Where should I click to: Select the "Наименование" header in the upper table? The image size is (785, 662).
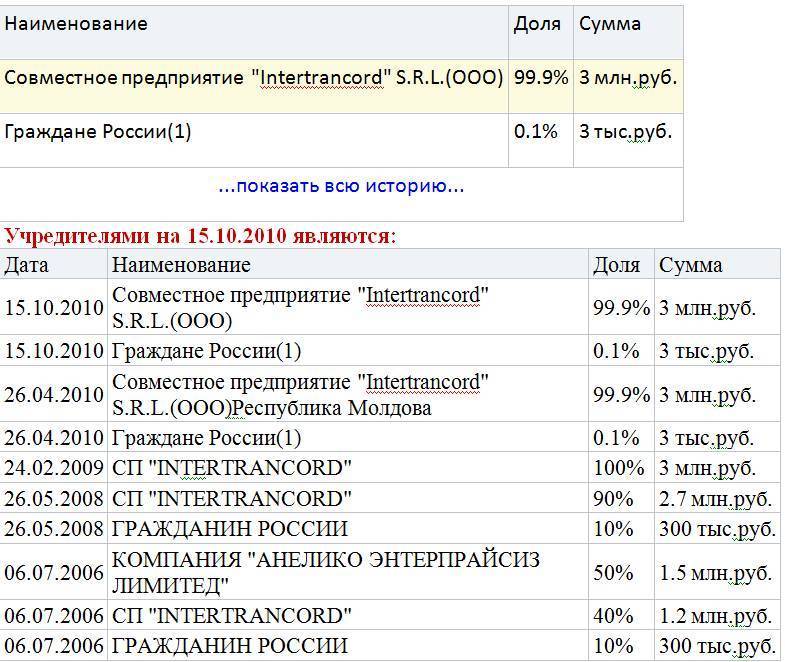76,24
